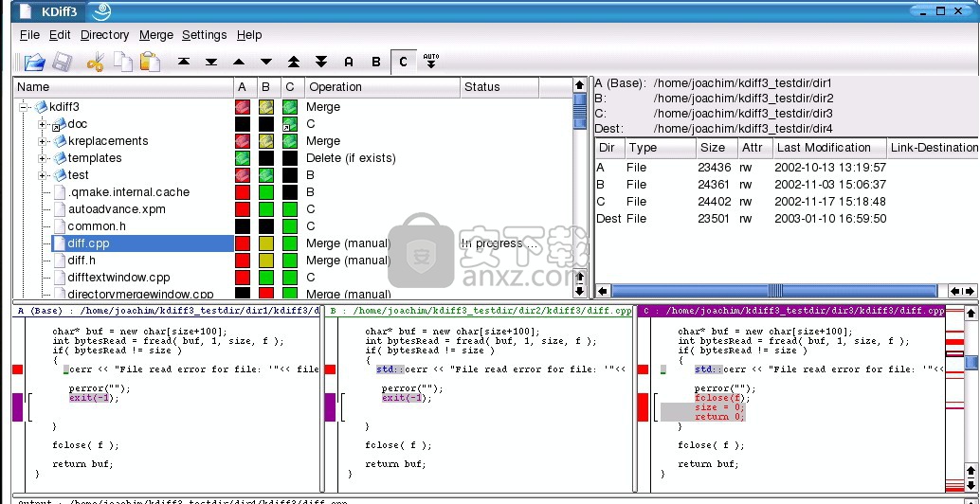Click the Status column header
Viewport: 980px width, 504px height.
click(x=499, y=87)
